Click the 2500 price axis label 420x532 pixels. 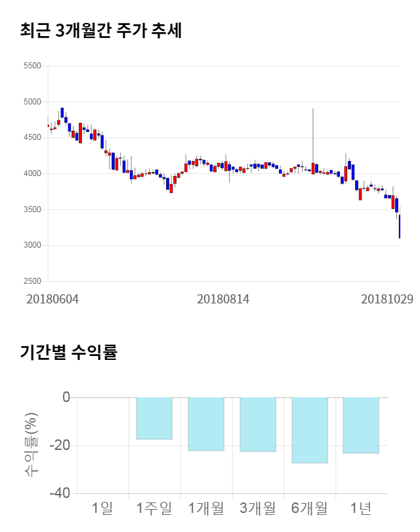pyautogui.click(x=31, y=281)
